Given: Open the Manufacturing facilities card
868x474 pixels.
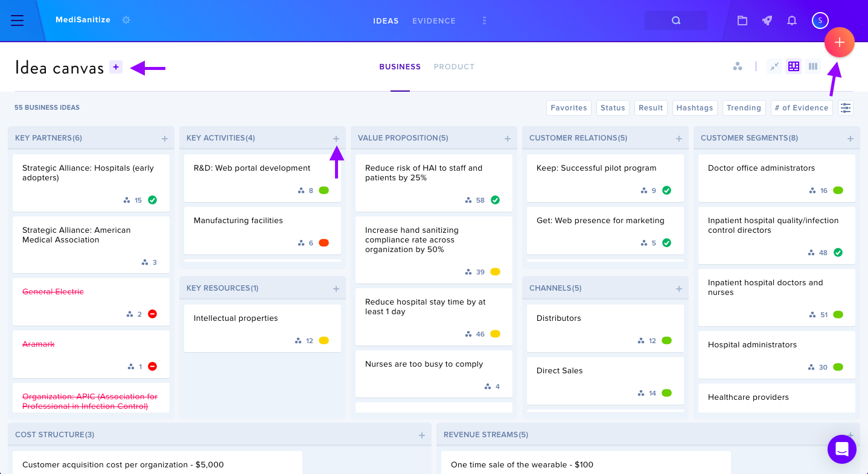Looking at the screenshot, I should (x=263, y=230).
